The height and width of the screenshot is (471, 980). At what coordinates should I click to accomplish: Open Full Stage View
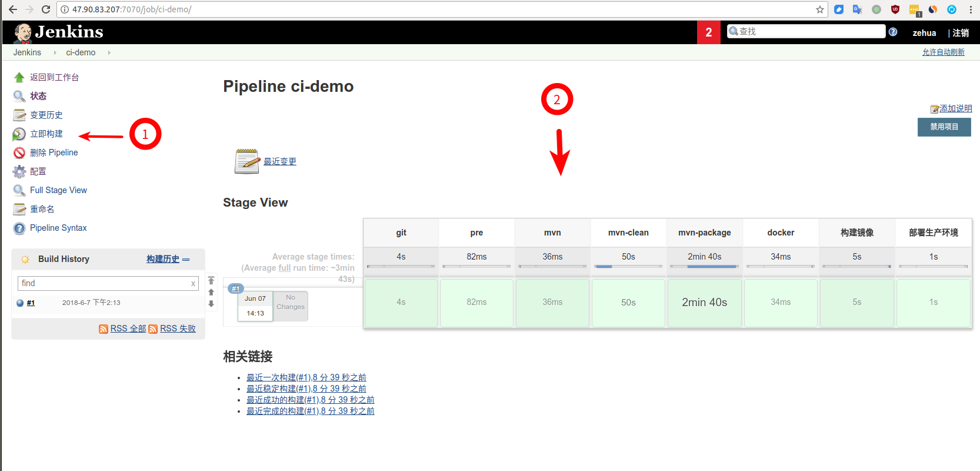point(58,190)
